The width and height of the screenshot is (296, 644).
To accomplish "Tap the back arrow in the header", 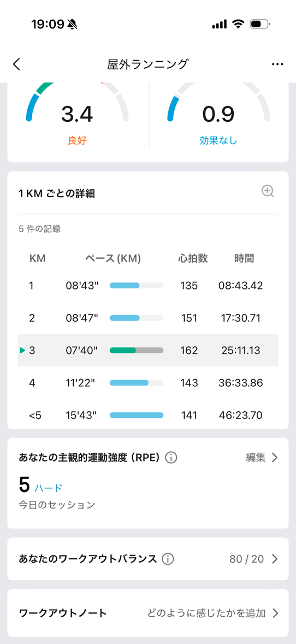I will click(16, 64).
